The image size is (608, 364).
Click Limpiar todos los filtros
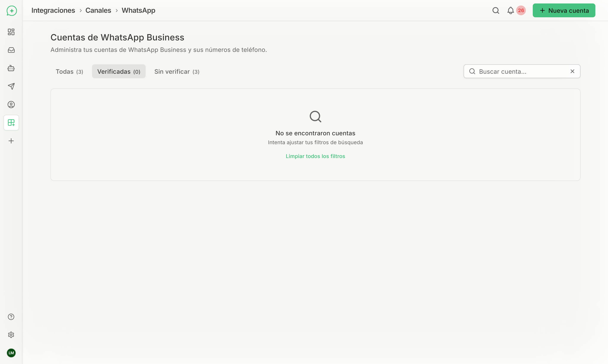click(315, 156)
